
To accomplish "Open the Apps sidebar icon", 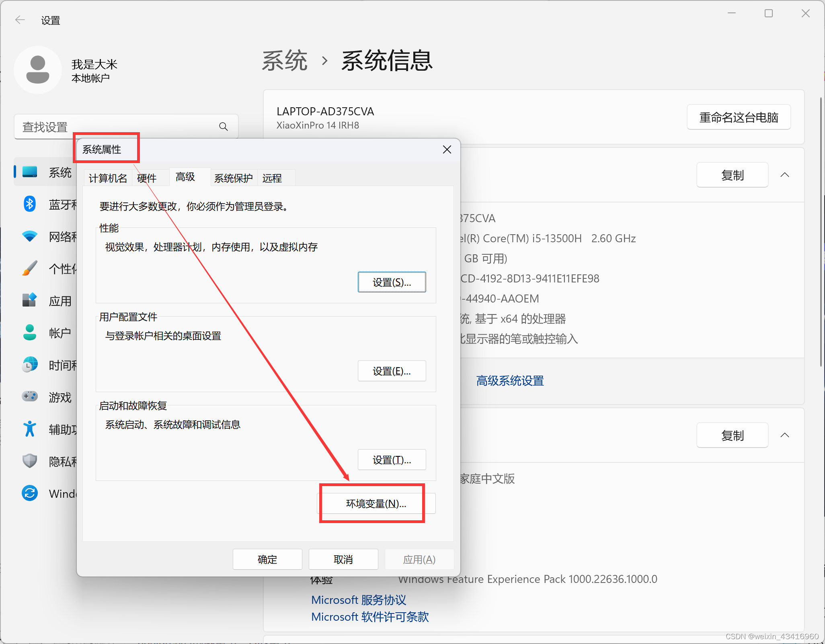I will coord(30,301).
